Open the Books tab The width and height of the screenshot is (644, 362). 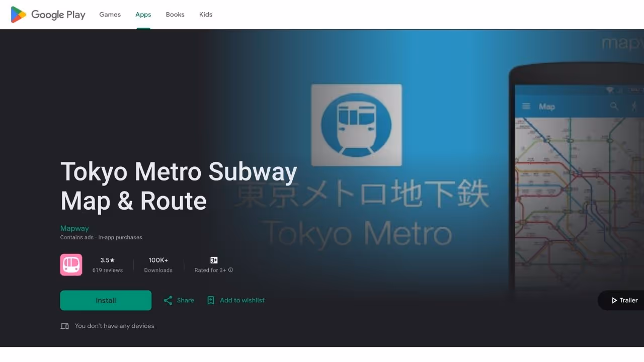tap(175, 15)
